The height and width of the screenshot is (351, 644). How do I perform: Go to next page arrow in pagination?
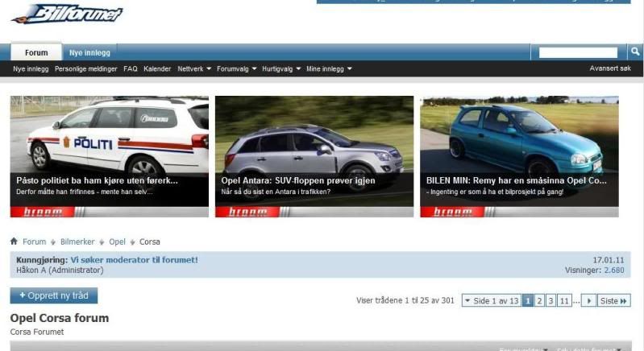589,300
